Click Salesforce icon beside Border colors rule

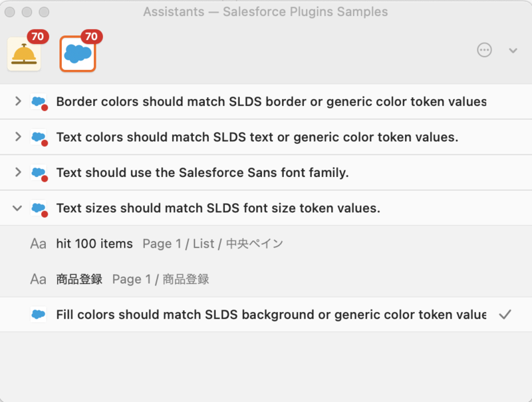pos(39,102)
